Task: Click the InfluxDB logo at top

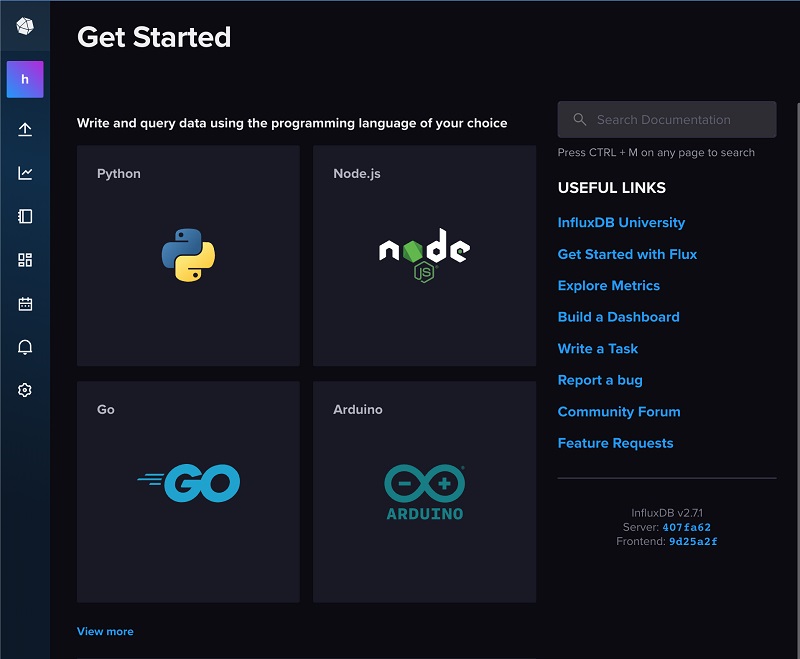Action: [x=24, y=25]
